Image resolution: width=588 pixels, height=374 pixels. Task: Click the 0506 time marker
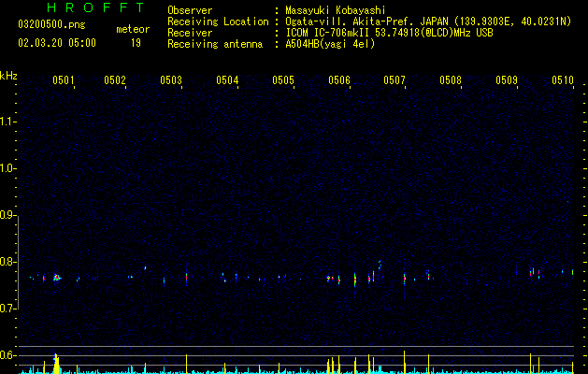[x=339, y=80]
